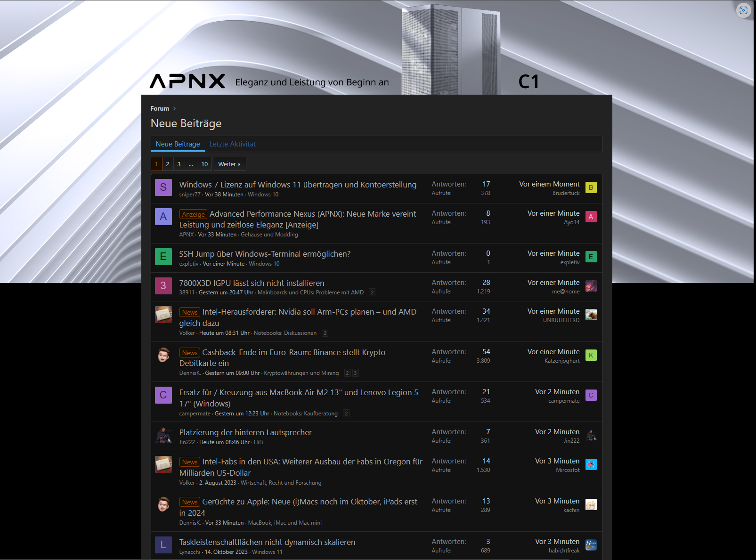Click the ellipsis in the pagination bar

191,164
